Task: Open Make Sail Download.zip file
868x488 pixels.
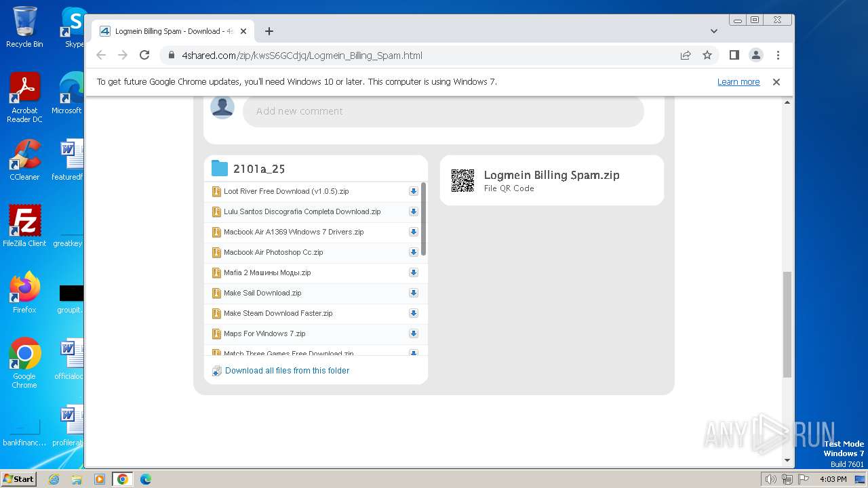Action: (x=262, y=293)
